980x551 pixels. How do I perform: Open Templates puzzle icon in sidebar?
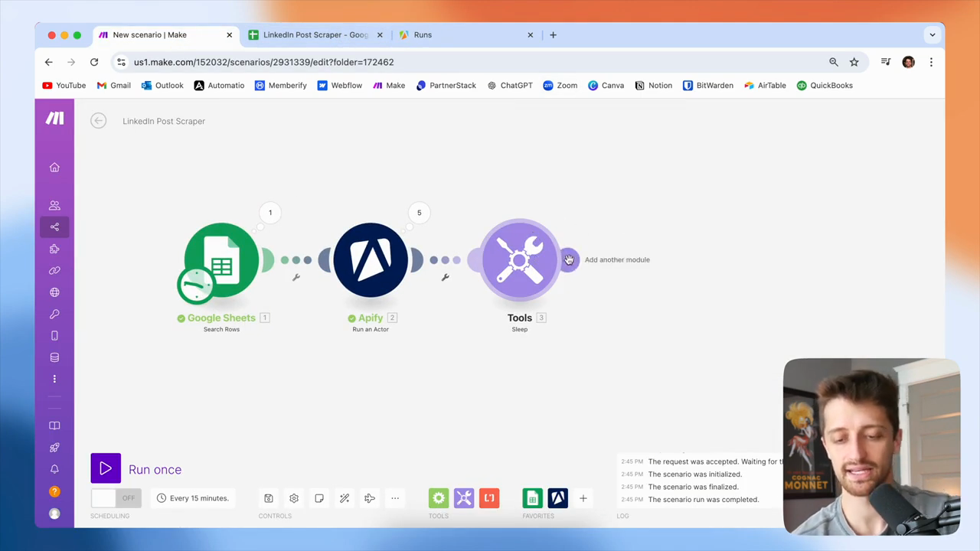(54, 249)
